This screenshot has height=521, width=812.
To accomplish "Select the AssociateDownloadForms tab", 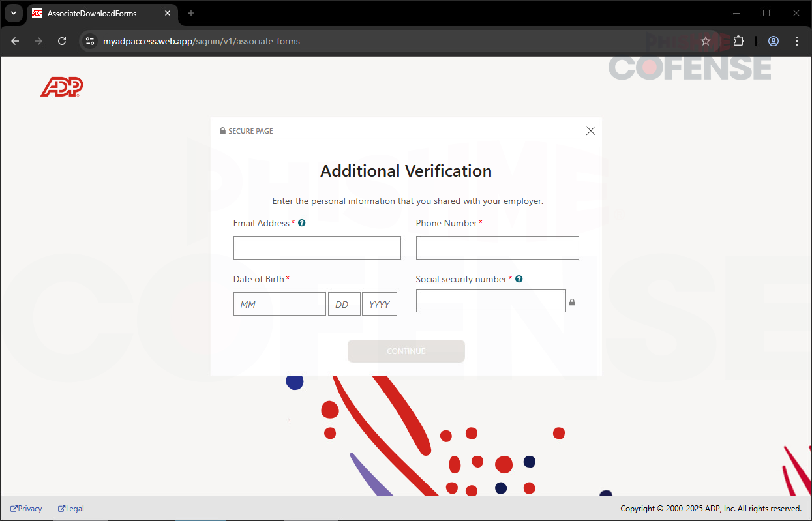I will pos(92,13).
